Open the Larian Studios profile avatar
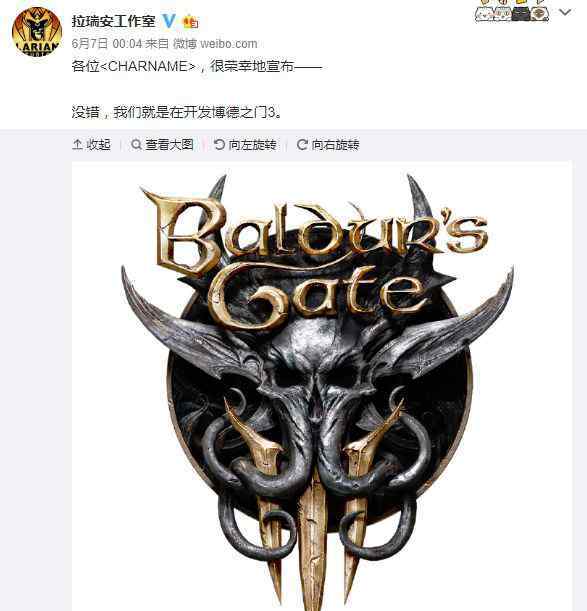 [x=37, y=32]
